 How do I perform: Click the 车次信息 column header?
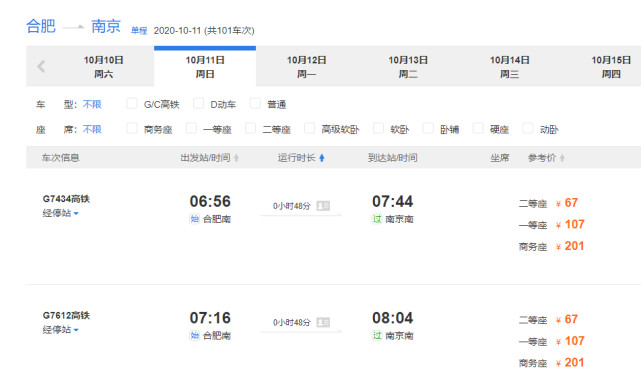(x=61, y=158)
